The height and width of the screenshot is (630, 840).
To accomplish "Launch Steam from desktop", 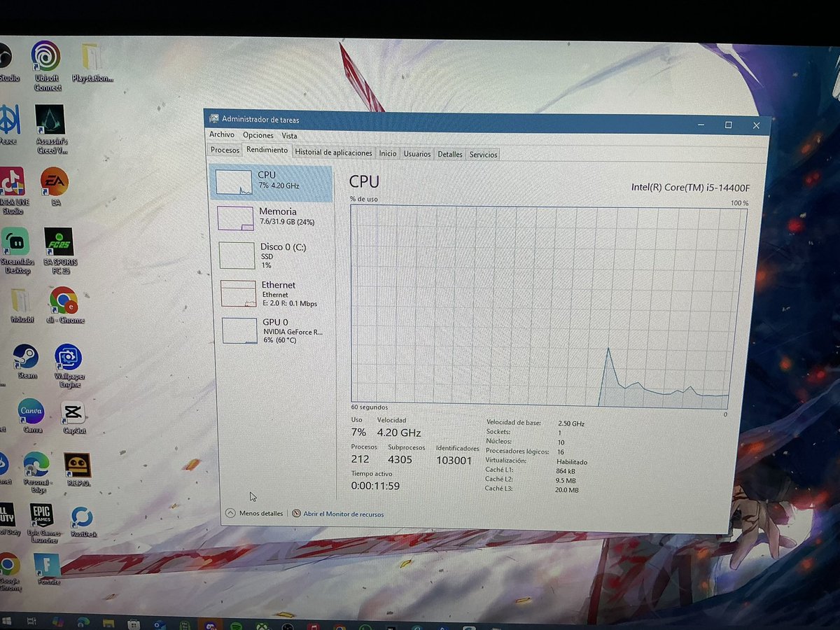I will coord(26,361).
